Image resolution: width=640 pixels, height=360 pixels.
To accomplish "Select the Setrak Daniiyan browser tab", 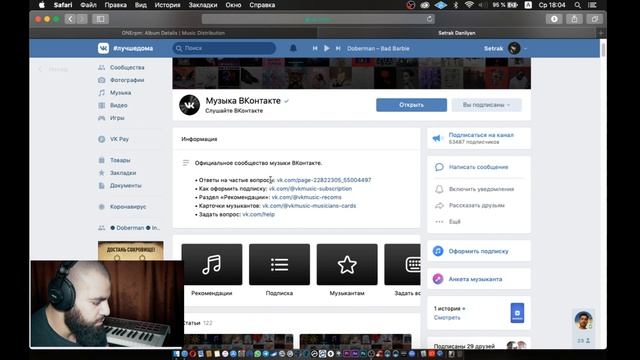I will [x=457, y=33].
